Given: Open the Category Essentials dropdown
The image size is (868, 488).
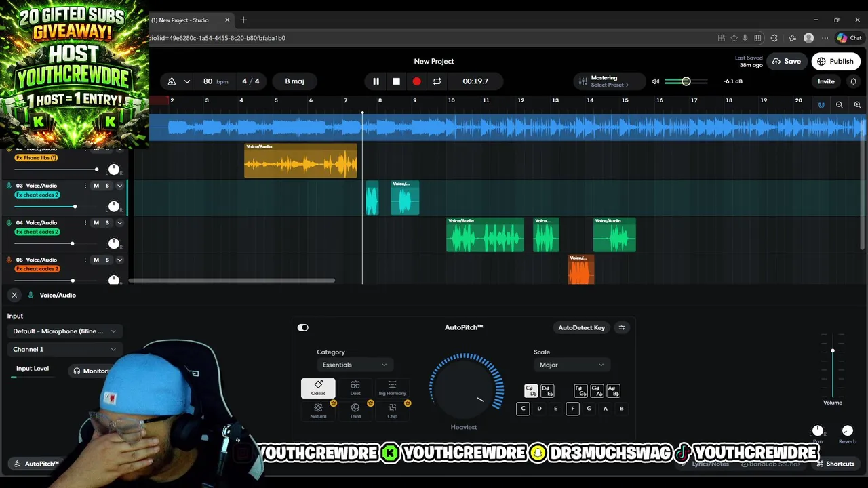Looking at the screenshot, I should coord(355,365).
